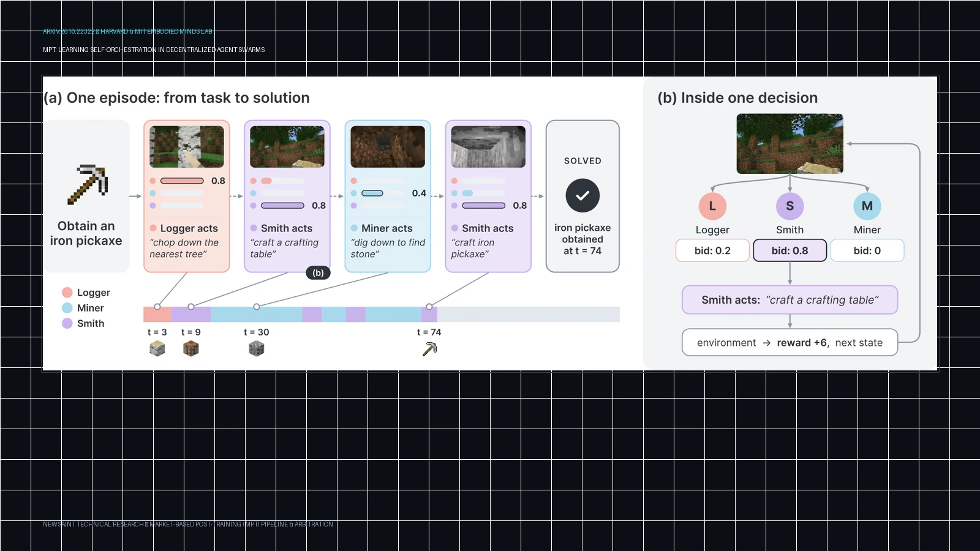The height and width of the screenshot is (551, 980).
Task: Click the timeline marker at t = 3
Action: pos(157,307)
